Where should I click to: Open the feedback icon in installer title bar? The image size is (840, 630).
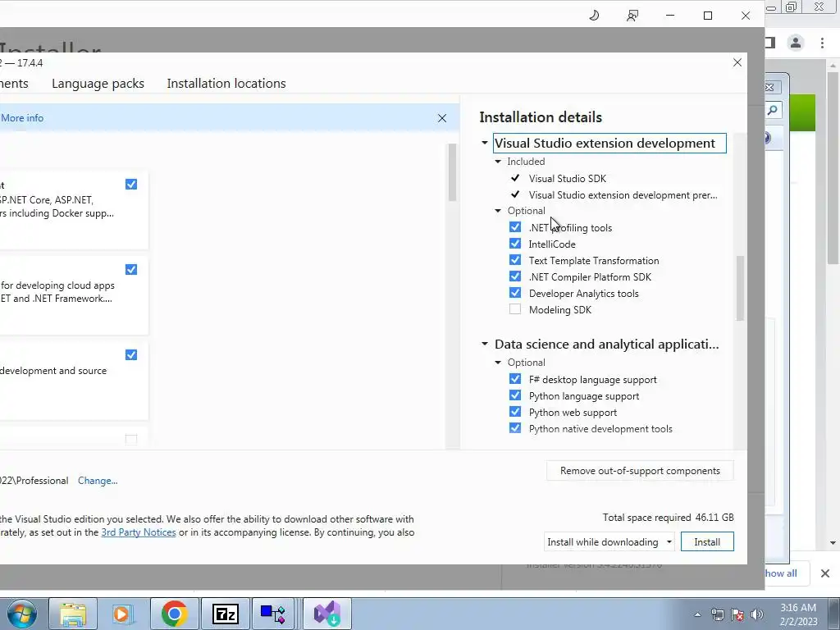[632, 16]
